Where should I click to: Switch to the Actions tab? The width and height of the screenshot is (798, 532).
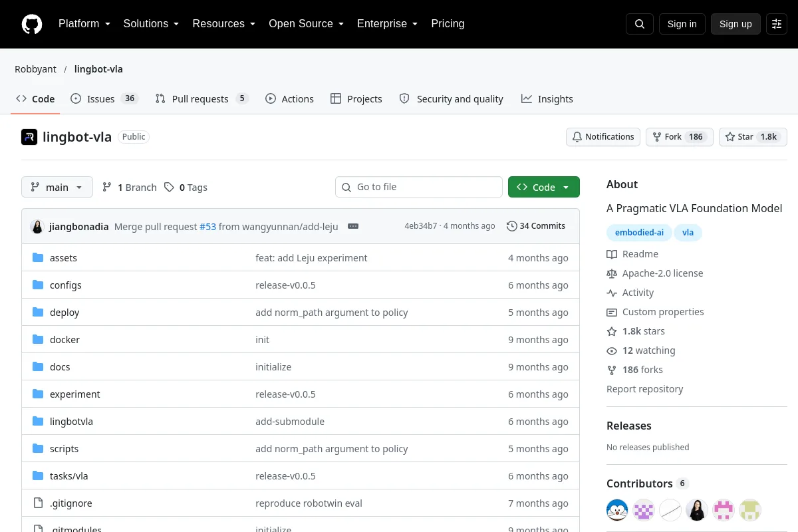(289, 99)
